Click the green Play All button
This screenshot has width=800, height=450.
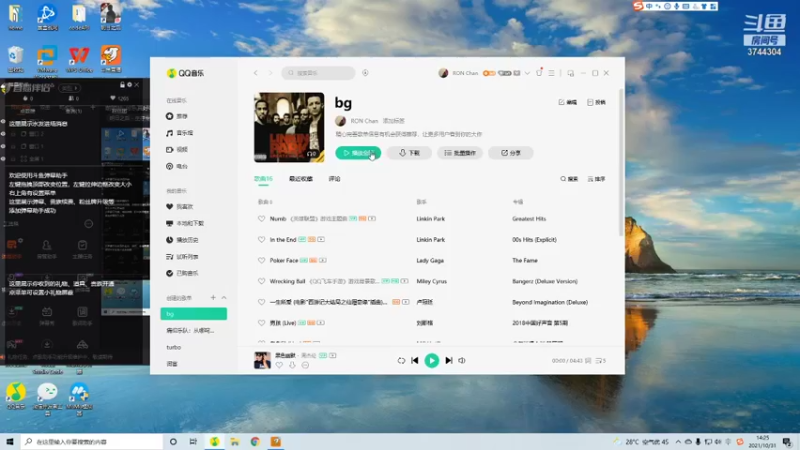tap(358, 153)
